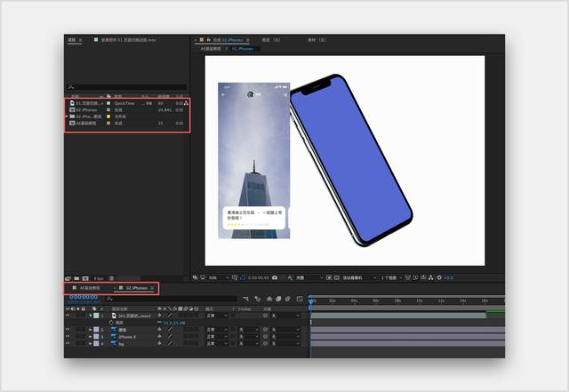Open the composition flowchart icon in the viewer footer

(x=430, y=277)
